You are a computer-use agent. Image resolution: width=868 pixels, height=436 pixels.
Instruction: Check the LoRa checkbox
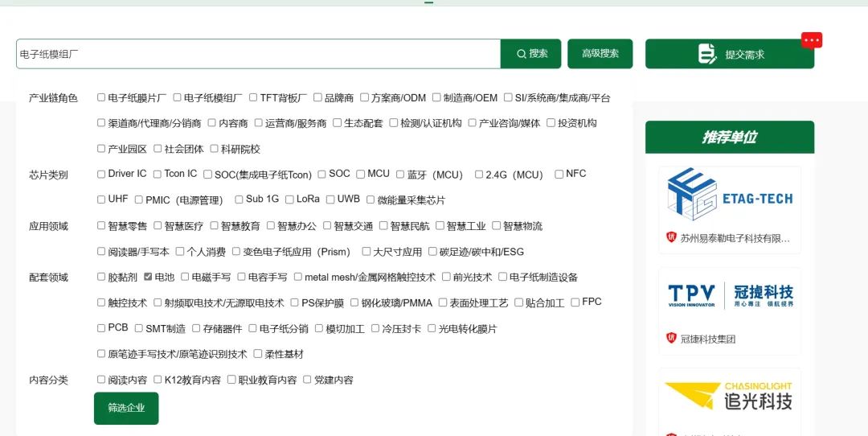289,199
